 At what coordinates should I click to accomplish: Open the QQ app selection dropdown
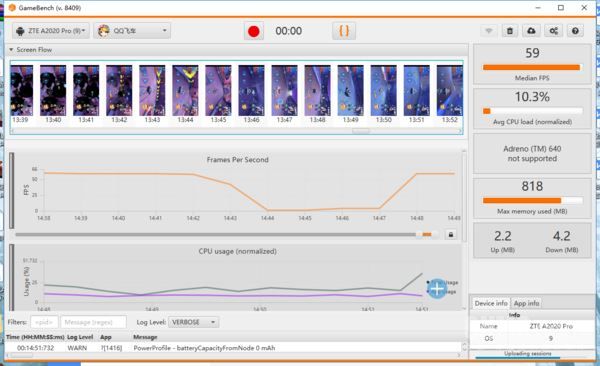point(132,31)
